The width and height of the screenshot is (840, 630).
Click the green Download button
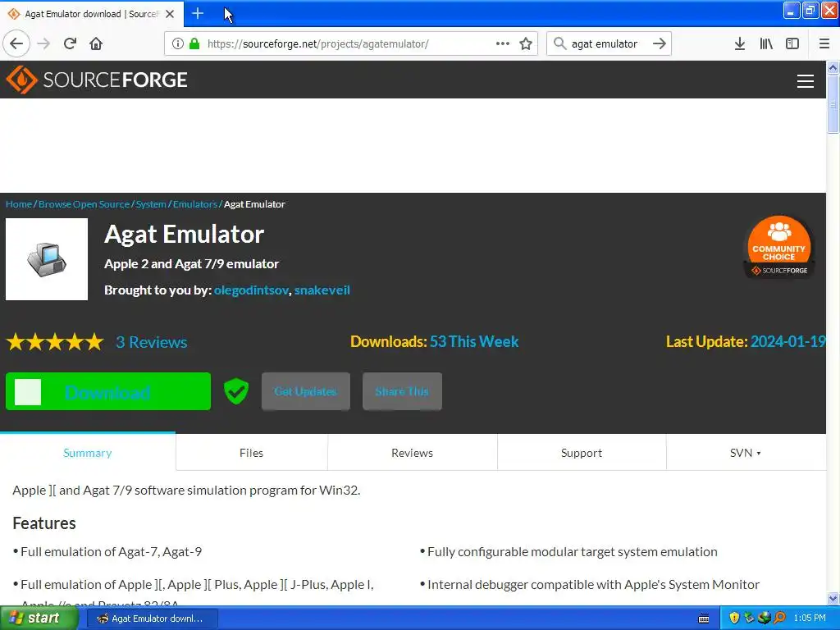(x=108, y=391)
